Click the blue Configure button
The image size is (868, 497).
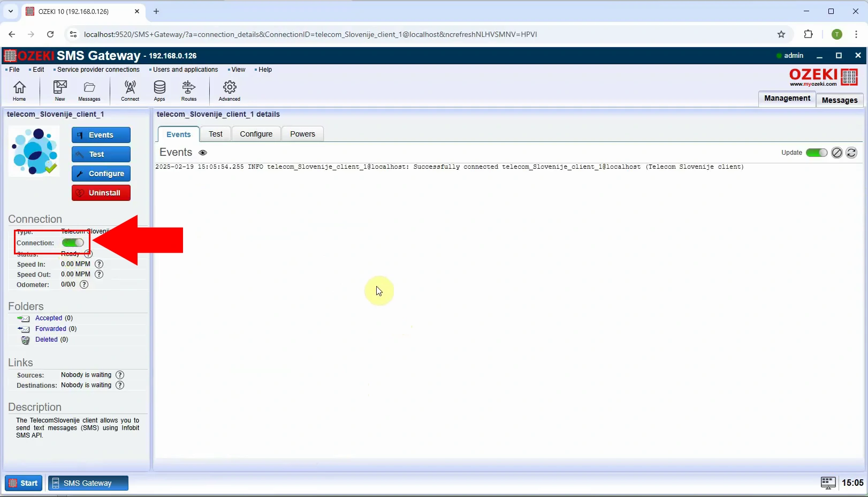(101, 174)
